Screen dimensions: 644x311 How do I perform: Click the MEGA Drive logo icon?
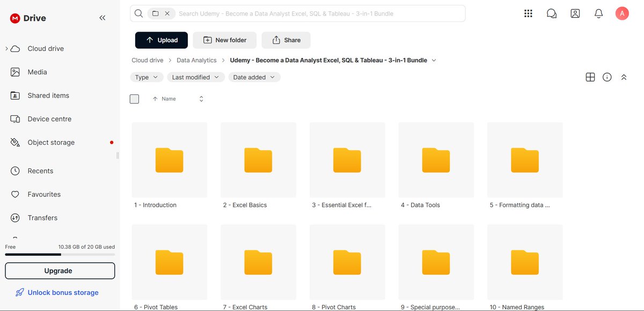click(15, 18)
